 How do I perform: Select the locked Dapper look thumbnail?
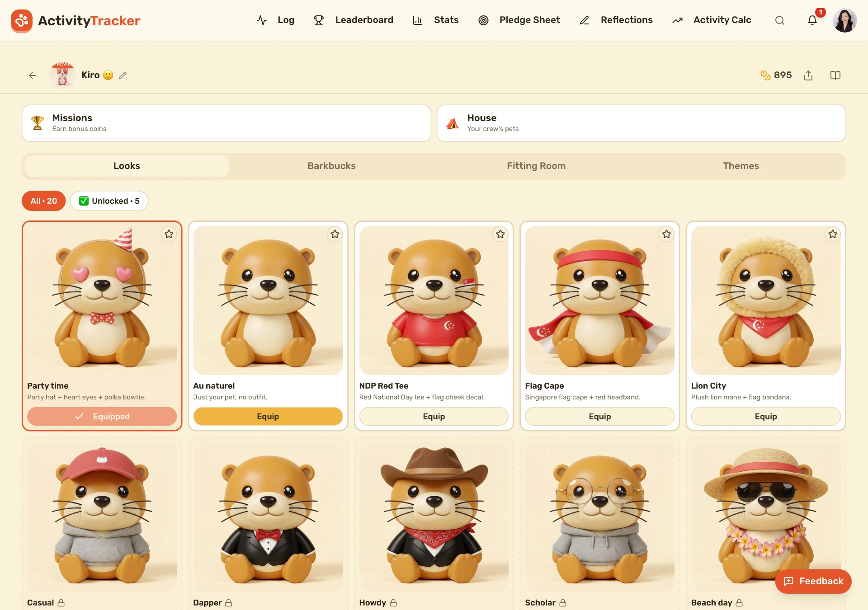tap(268, 517)
